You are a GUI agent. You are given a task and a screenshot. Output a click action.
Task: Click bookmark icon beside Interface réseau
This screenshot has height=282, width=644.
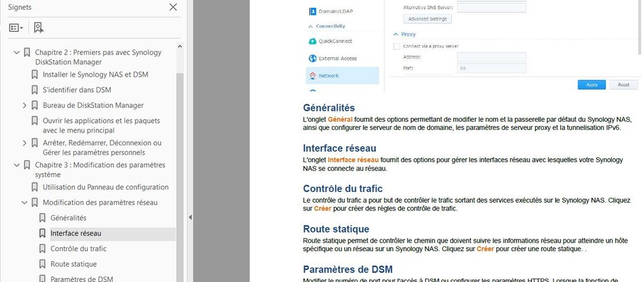tap(43, 234)
